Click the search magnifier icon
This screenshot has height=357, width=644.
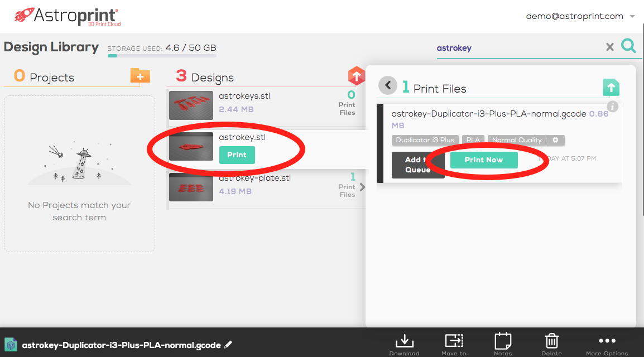[x=628, y=46]
